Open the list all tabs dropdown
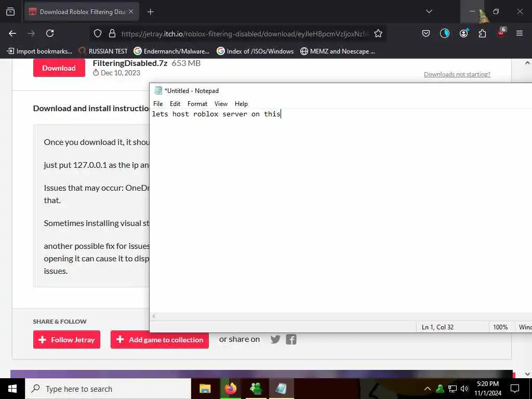532x399 pixels. point(429,11)
